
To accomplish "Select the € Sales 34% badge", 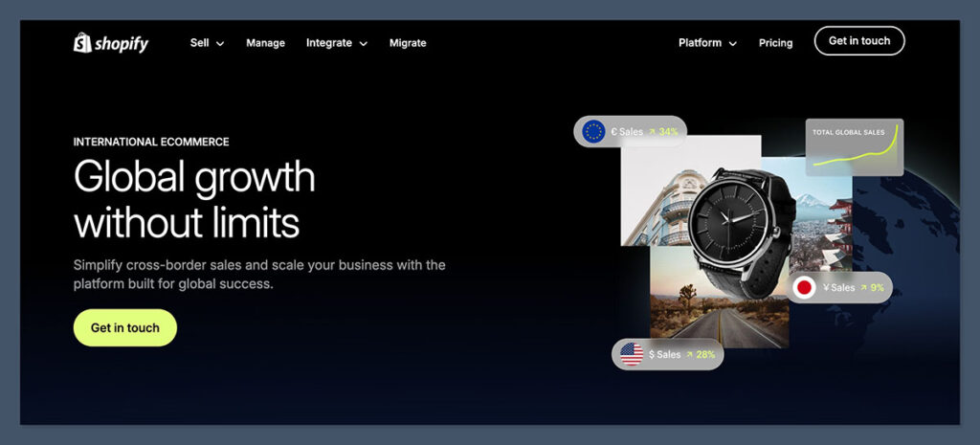I will tap(630, 131).
